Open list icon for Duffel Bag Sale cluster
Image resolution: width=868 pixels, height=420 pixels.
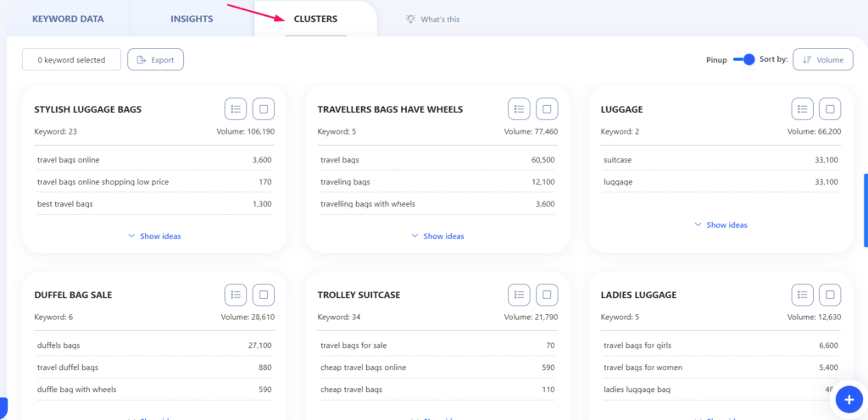[236, 295]
